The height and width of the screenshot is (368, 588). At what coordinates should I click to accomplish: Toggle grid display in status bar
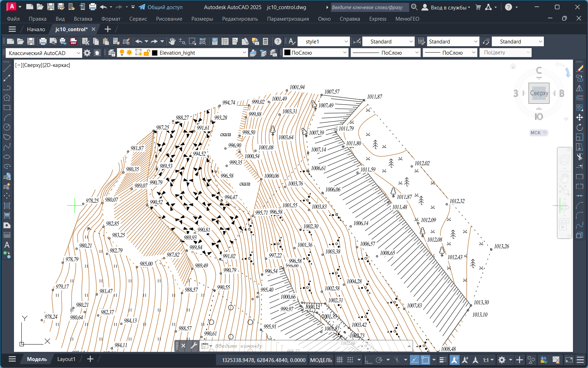339,360
